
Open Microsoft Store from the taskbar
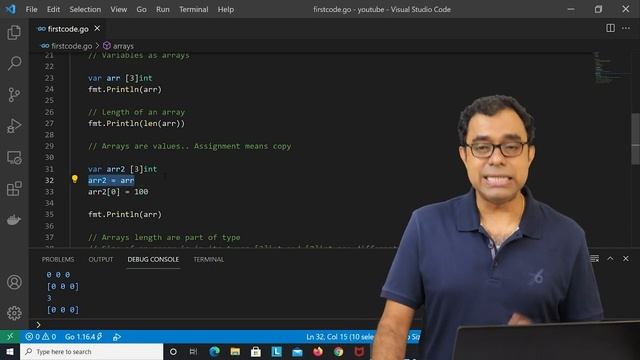tap(256, 352)
